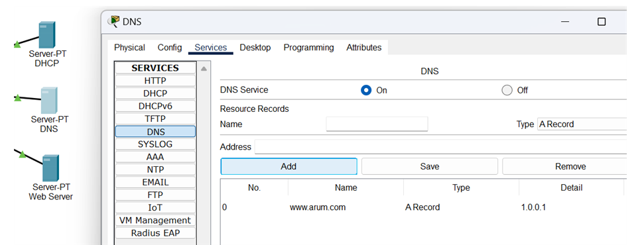The width and height of the screenshot is (644, 245).
Task: Switch to the Services tab
Action: pos(211,48)
